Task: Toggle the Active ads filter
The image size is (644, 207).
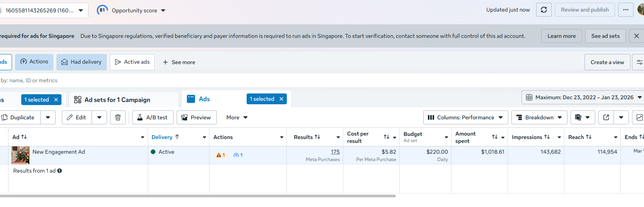Action: click(x=132, y=62)
